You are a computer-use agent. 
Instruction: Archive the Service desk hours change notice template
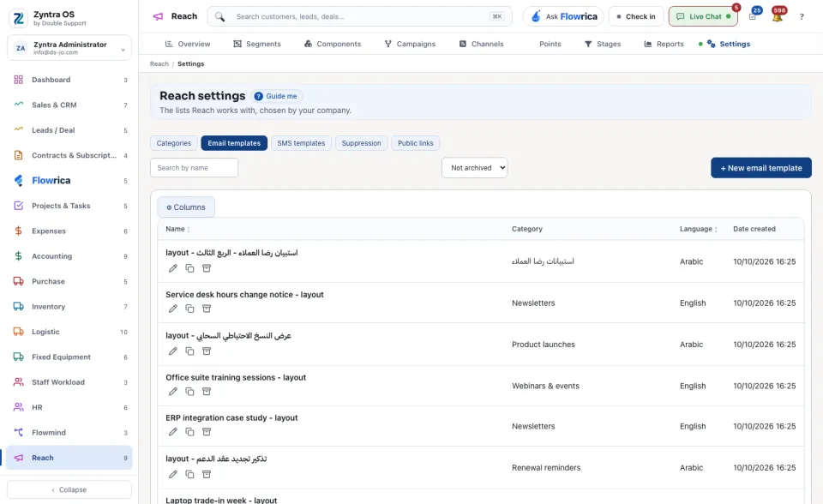pyautogui.click(x=207, y=309)
